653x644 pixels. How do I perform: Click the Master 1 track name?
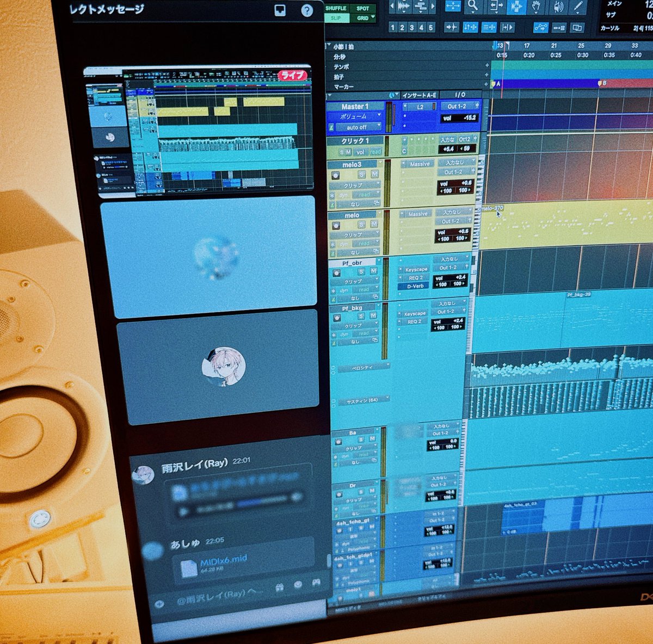[x=354, y=107]
